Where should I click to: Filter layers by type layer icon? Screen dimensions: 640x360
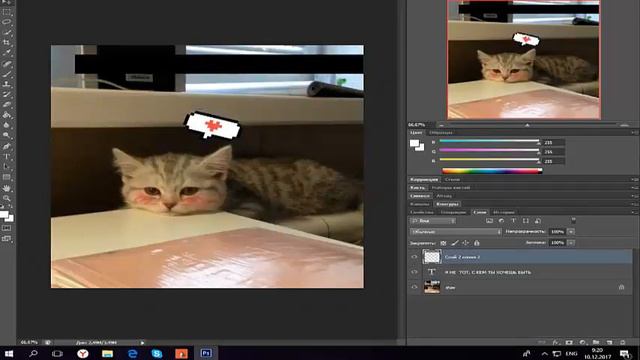pos(513,221)
